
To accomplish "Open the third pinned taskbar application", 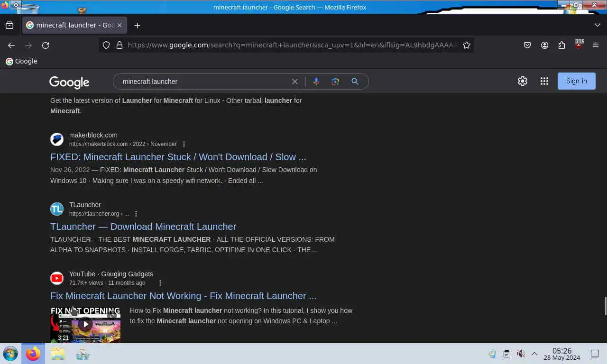I will 83,354.
